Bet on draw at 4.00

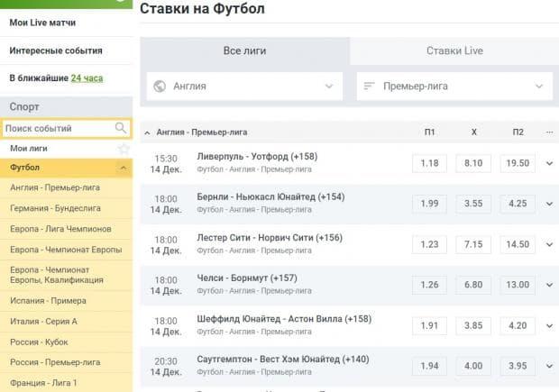click(473, 366)
